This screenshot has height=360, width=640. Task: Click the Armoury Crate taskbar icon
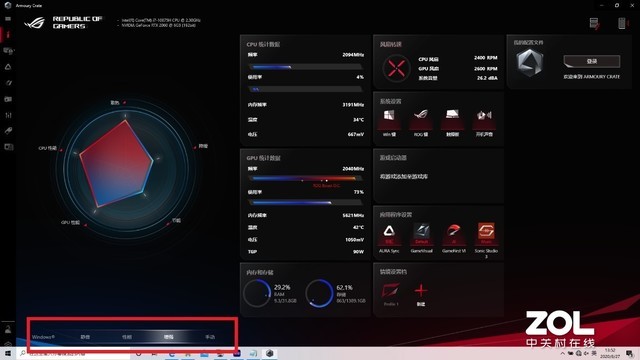[x=269, y=353]
